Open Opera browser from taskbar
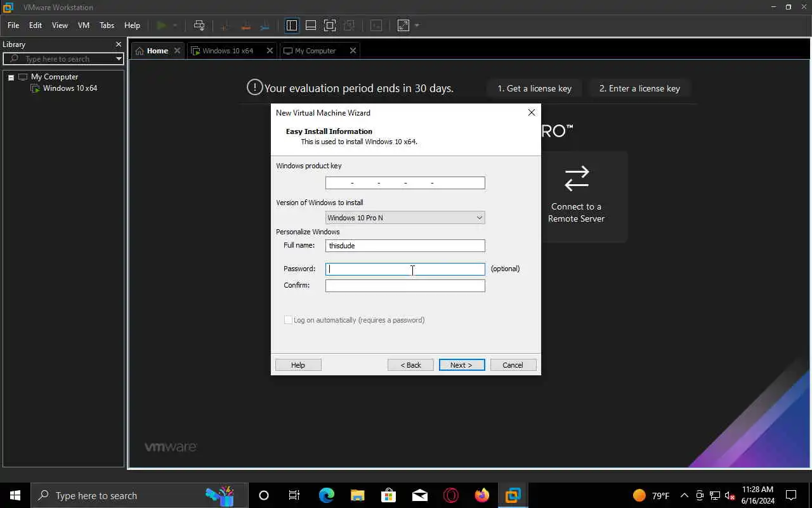The width and height of the screenshot is (812, 508). 450,495
